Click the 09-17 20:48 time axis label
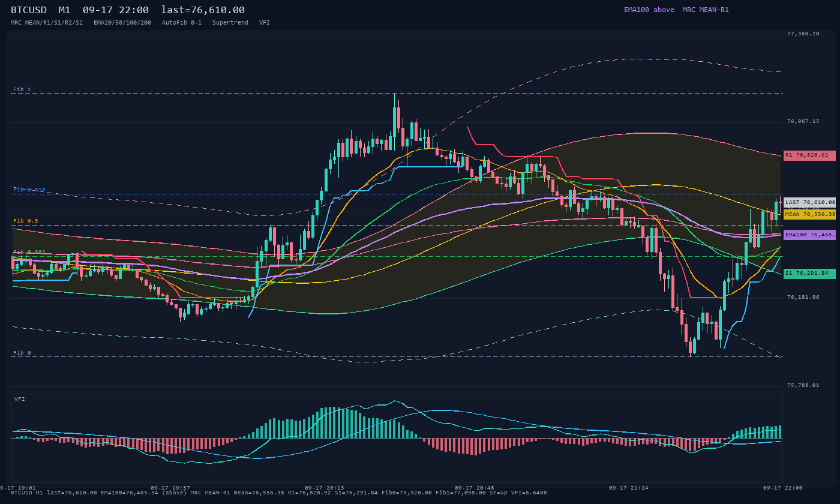This screenshot has width=840, height=504. click(x=475, y=488)
